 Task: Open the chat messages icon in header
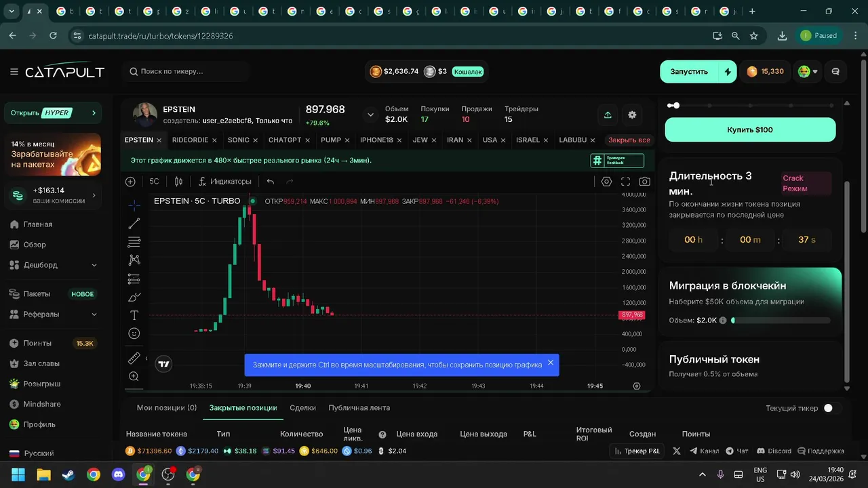pyautogui.click(x=835, y=71)
